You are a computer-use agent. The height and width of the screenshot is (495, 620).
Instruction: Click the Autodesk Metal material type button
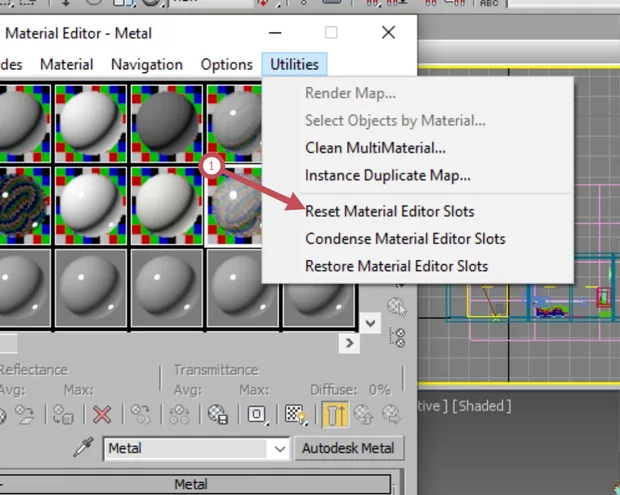point(349,449)
